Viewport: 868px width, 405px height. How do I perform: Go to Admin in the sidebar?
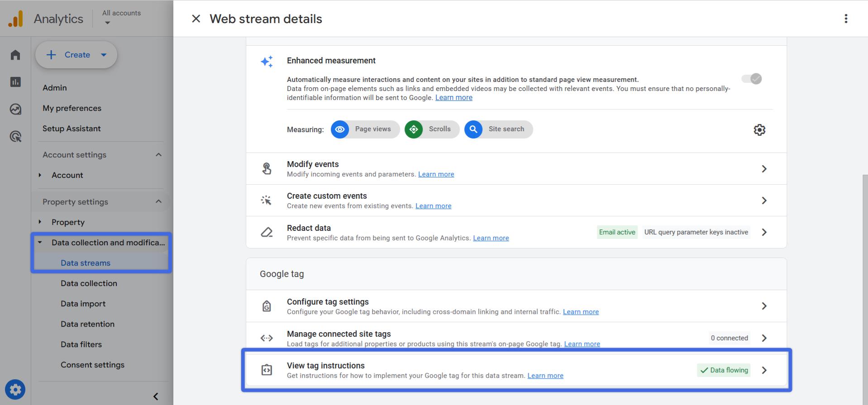(55, 88)
